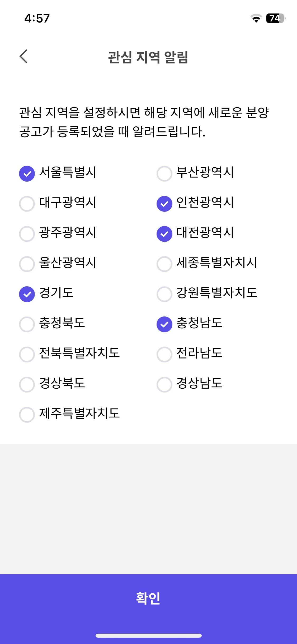Deselect the 인천광역시 checkmark
This screenshot has height=644, width=297.
pos(164,204)
